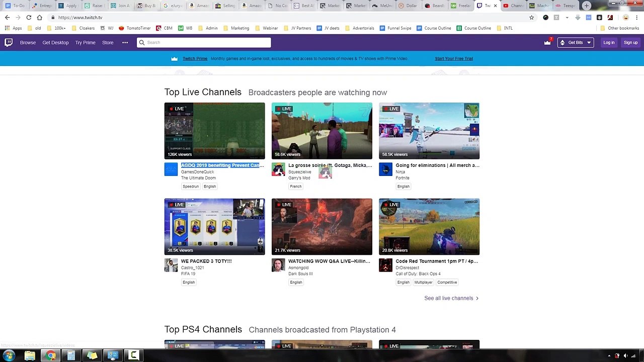Switch to the YouTube Channel browser tab

coord(513,6)
